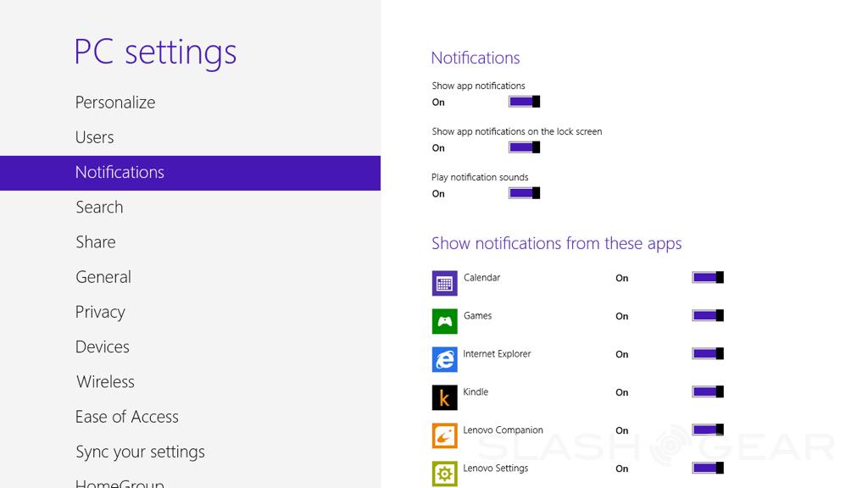Toggle off Show app notifications
This screenshot has width=868, height=488.
pyautogui.click(x=524, y=102)
